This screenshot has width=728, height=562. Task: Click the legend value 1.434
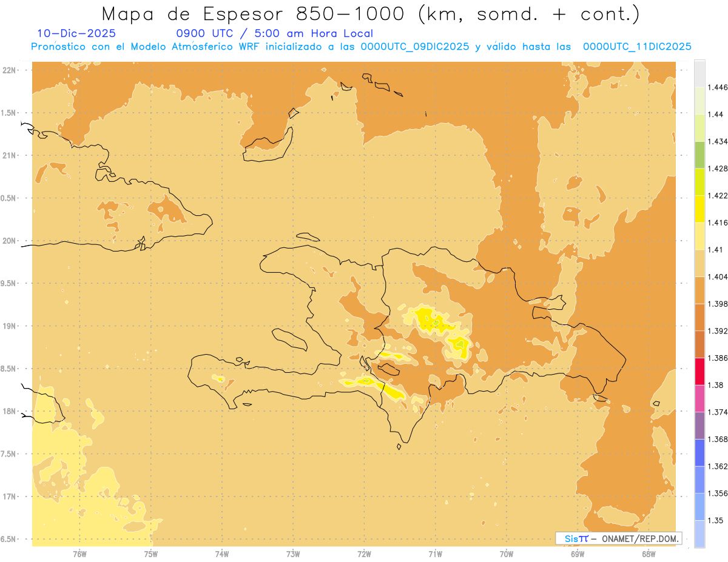tap(718, 141)
